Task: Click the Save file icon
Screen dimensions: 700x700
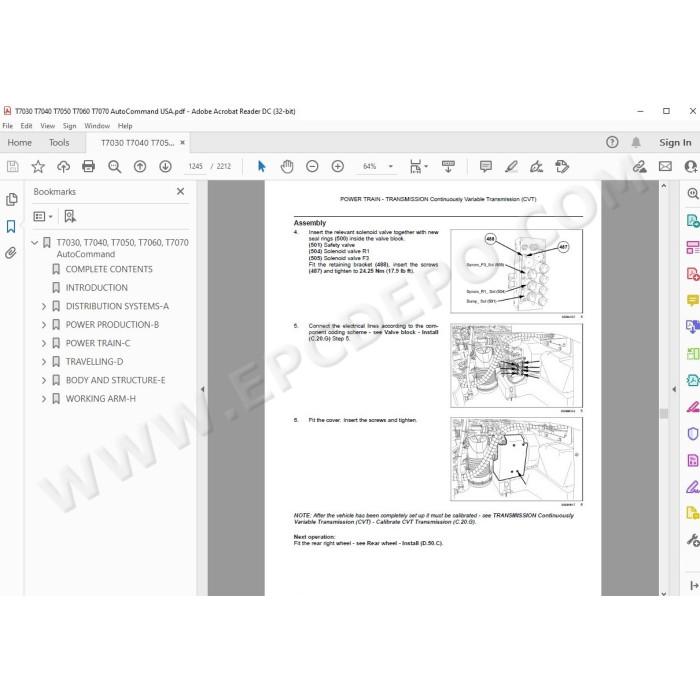Action: pyautogui.click(x=13, y=167)
